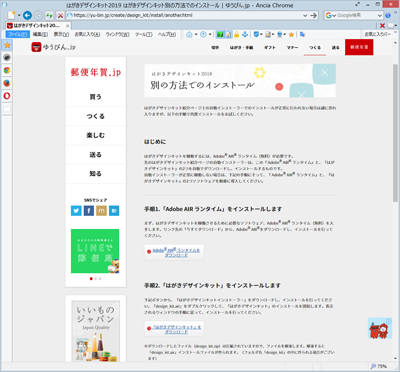Click the yellow padlock icon

(237, 34)
